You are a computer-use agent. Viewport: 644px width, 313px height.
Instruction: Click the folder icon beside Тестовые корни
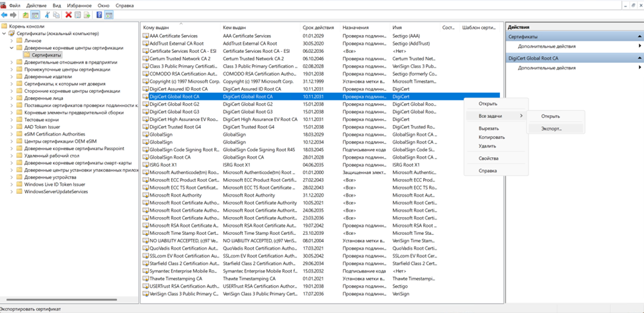point(19,120)
